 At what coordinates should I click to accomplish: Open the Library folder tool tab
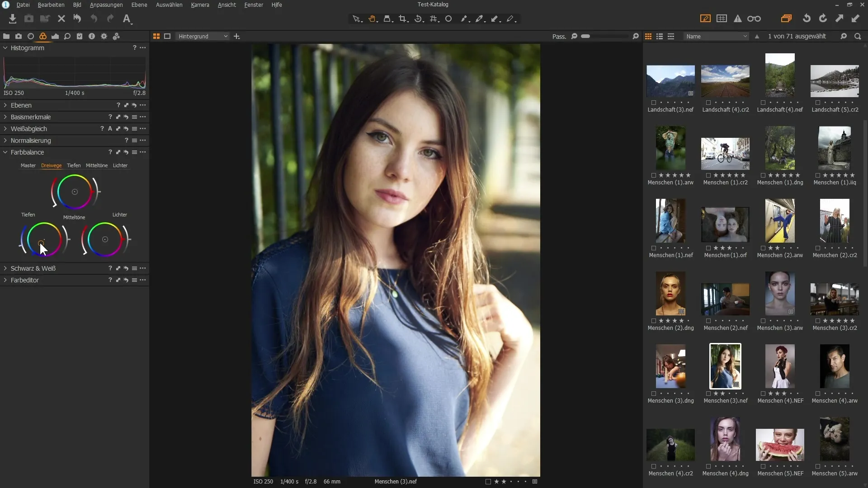(6, 36)
